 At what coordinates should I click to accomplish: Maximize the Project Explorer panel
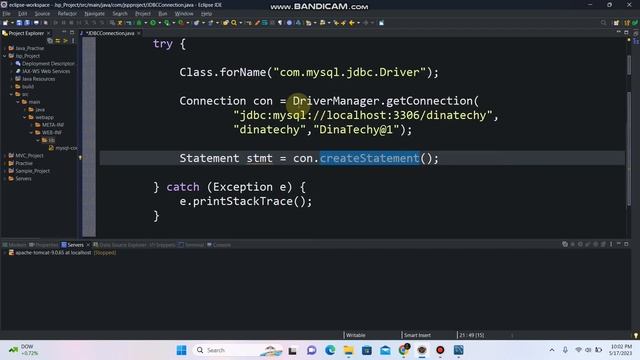(72, 32)
